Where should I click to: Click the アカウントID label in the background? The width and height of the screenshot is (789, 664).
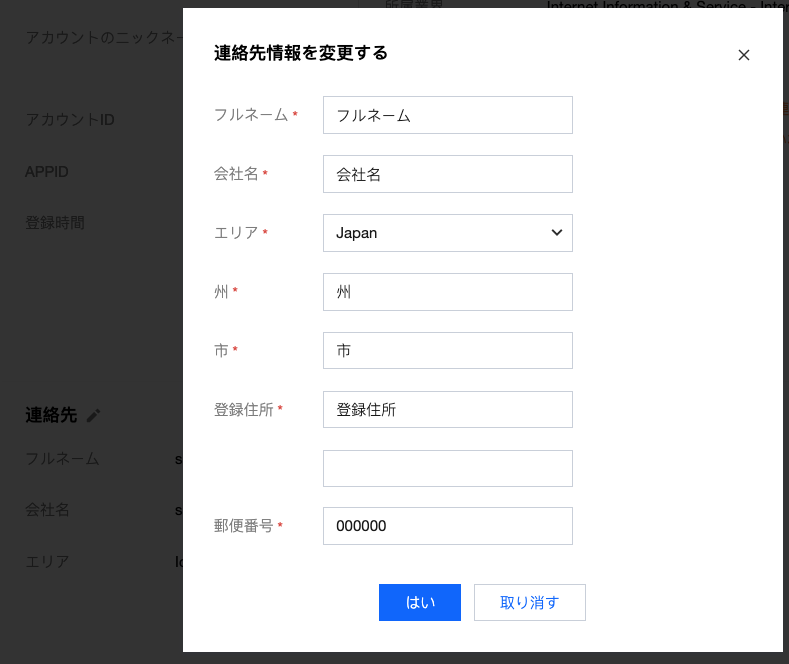click(x=70, y=120)
